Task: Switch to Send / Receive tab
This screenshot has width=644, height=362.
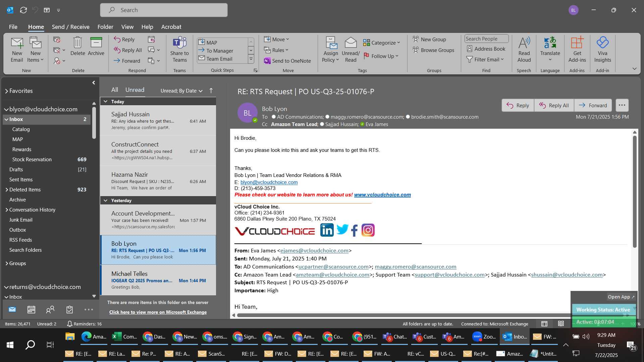Action: (70, 27)
